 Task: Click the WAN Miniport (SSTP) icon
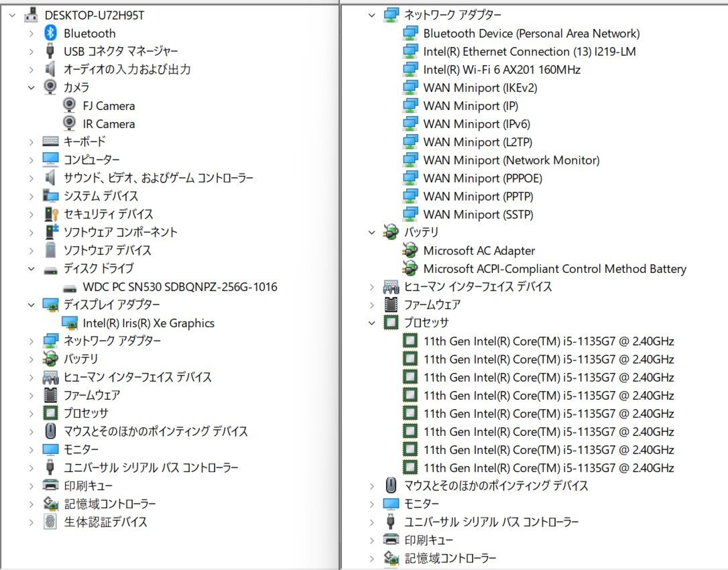click(x=410, y=215)
